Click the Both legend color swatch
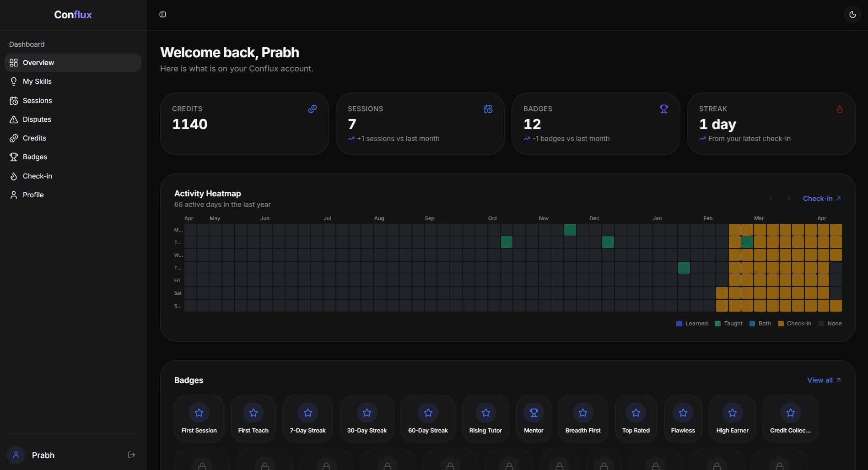 [752, 324]
